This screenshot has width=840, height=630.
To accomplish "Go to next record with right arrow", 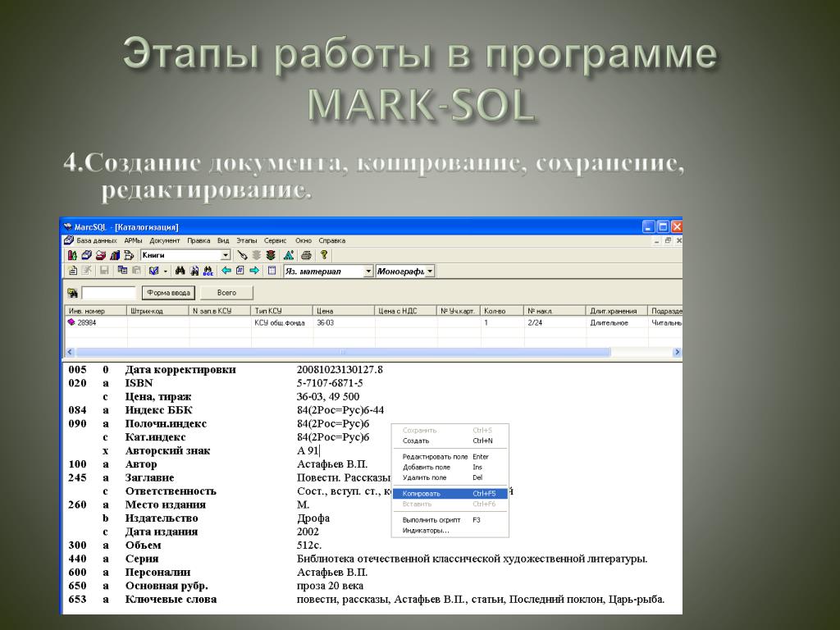I will point(254,271).
